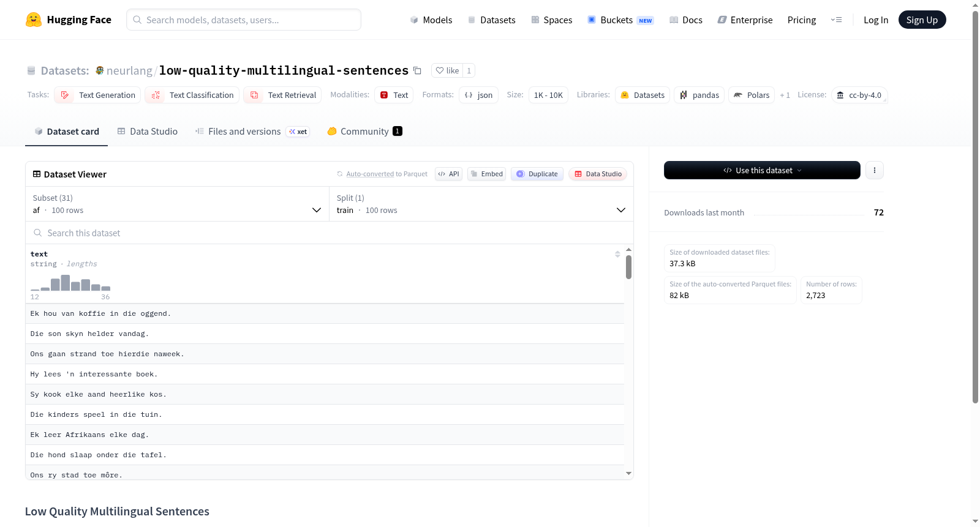Viewport: 980px width, 527px height.
Task: Go to the Community tab
Action: (x=364, y=131)
